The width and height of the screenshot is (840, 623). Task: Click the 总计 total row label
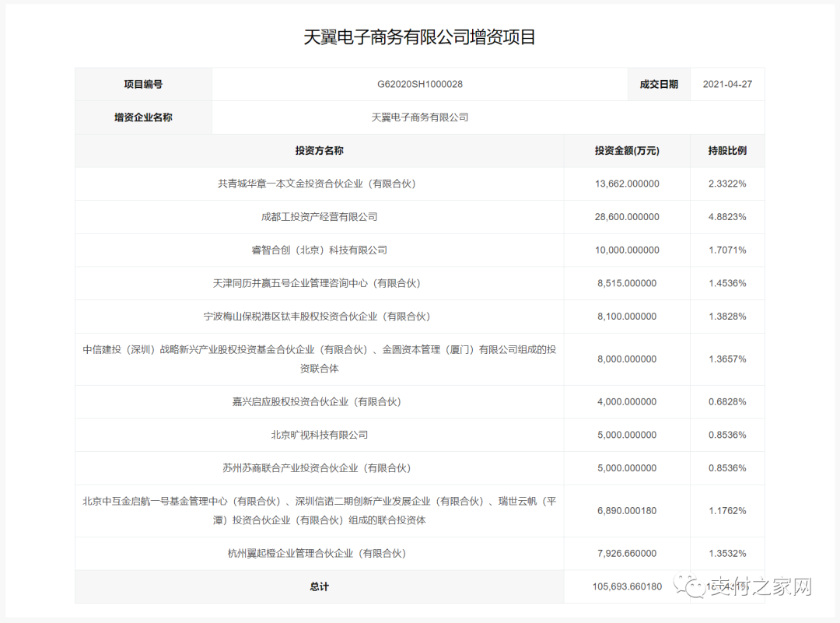tap(320, 586)
